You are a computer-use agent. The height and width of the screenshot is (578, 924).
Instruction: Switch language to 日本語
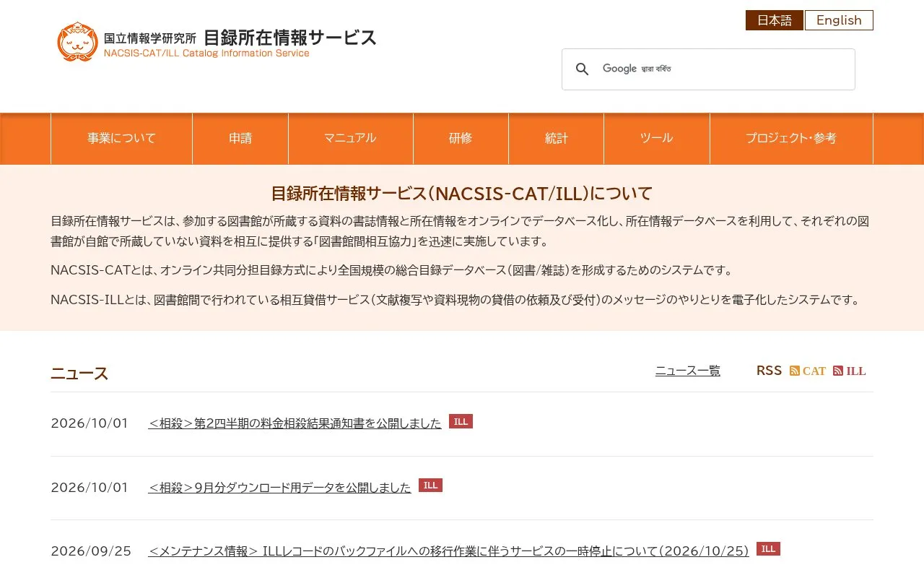pos(775,20)
